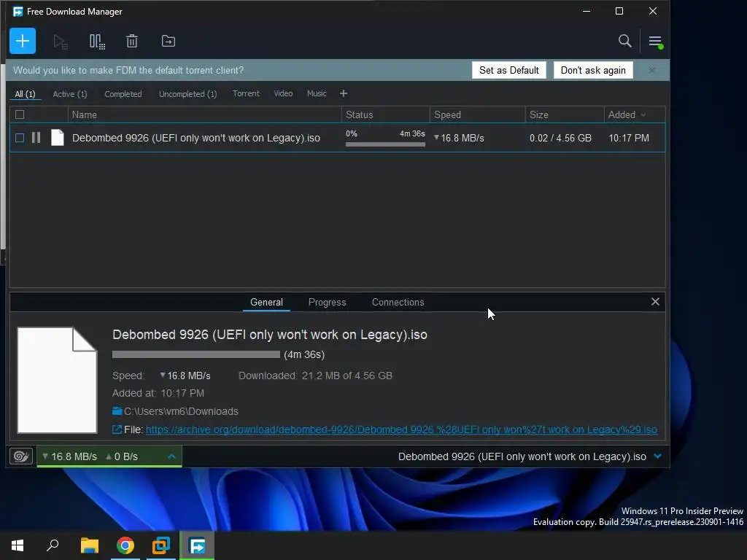
Task: Switch to Completed filter tab
Action: click(x=123, y=94)
